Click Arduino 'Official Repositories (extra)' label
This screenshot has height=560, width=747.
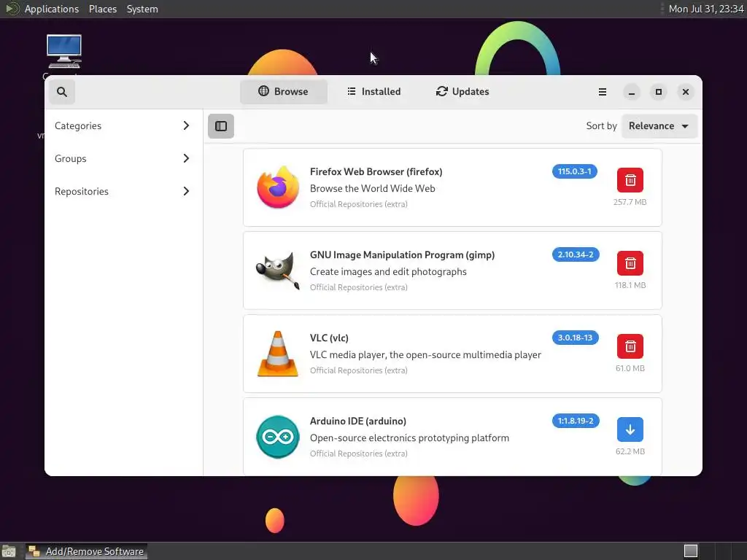359,454
